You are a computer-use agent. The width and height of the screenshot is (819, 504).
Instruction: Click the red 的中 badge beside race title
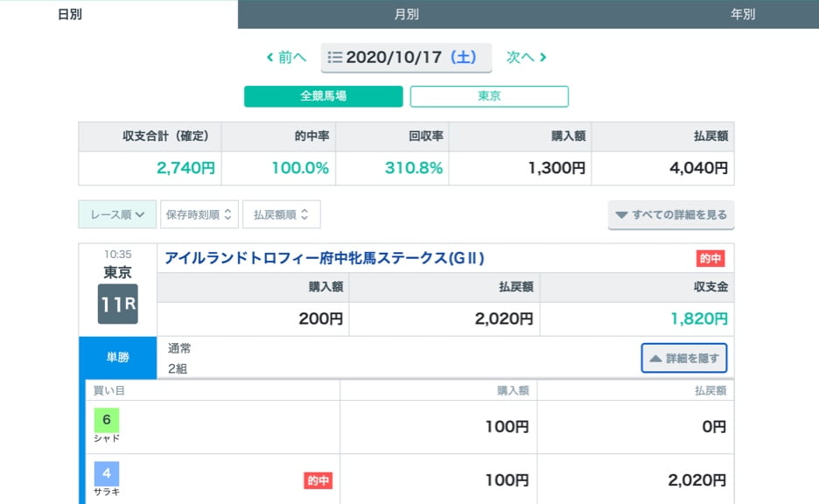tap(710, 259)
